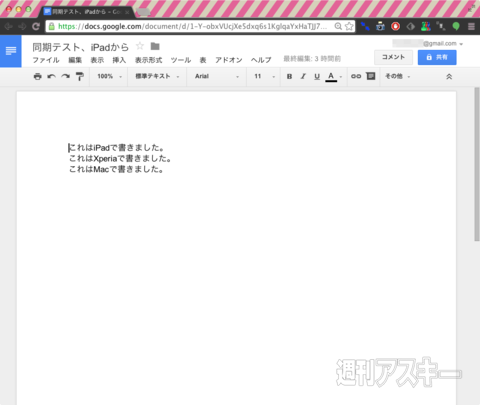Click the browser forward arrow
The width and height of the screenshot is (480, 405).
pyautogui.click(x=22, y=26)
